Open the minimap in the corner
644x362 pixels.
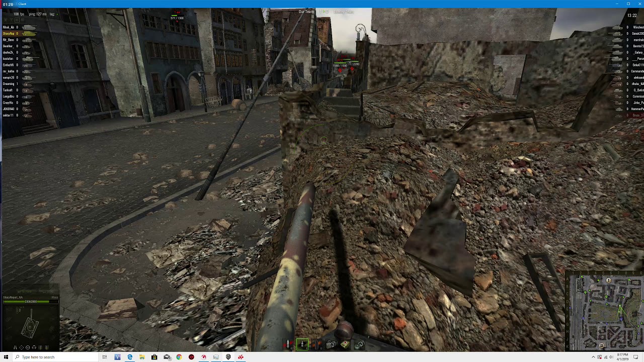pyautogui.click(x=604, y=312)
